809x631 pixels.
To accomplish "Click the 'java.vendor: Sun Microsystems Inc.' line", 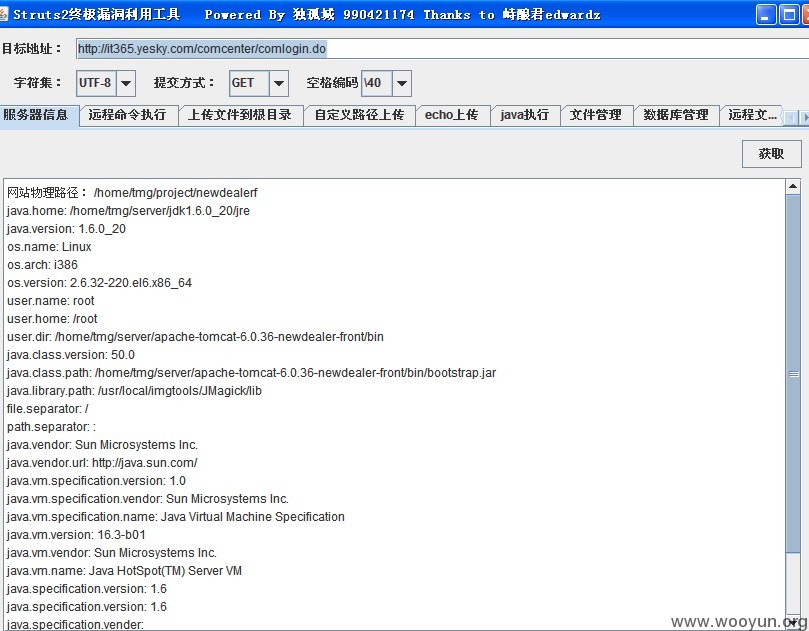I will tap(103, 445).
